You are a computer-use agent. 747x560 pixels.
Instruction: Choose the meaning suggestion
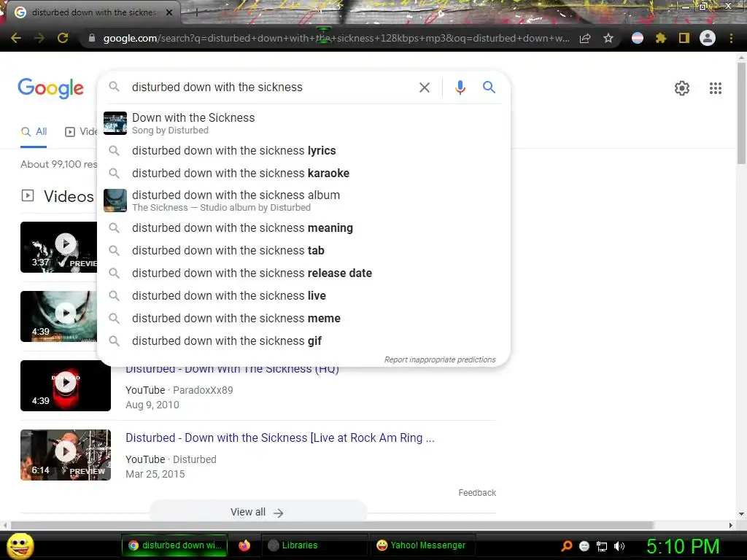coord(303,228)
